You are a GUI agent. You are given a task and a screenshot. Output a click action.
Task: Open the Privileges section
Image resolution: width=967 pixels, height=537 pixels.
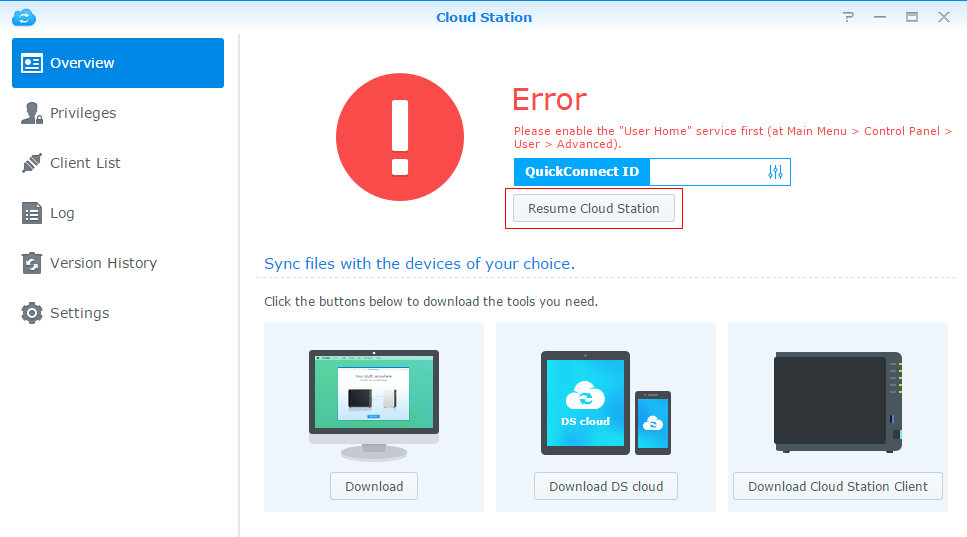coord(118,113)
